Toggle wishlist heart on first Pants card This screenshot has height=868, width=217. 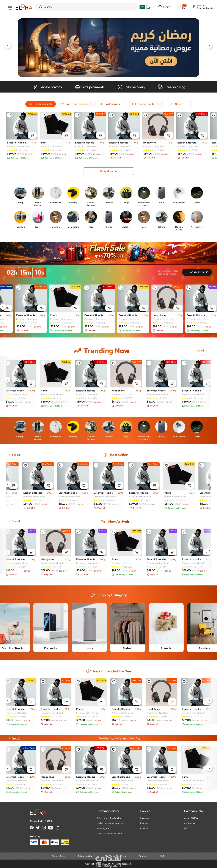[x=43, y=115]
